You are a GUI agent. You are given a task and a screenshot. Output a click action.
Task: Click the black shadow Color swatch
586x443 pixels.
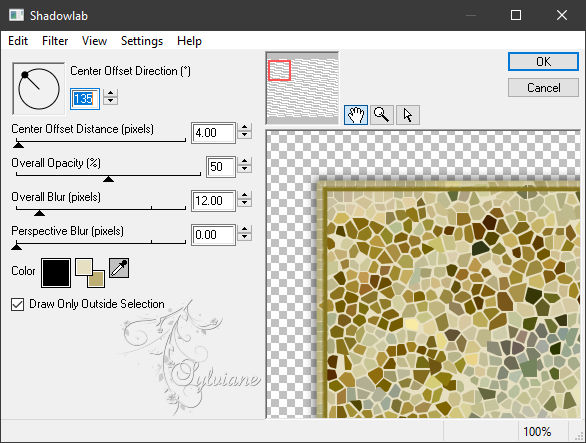(56, 273)
